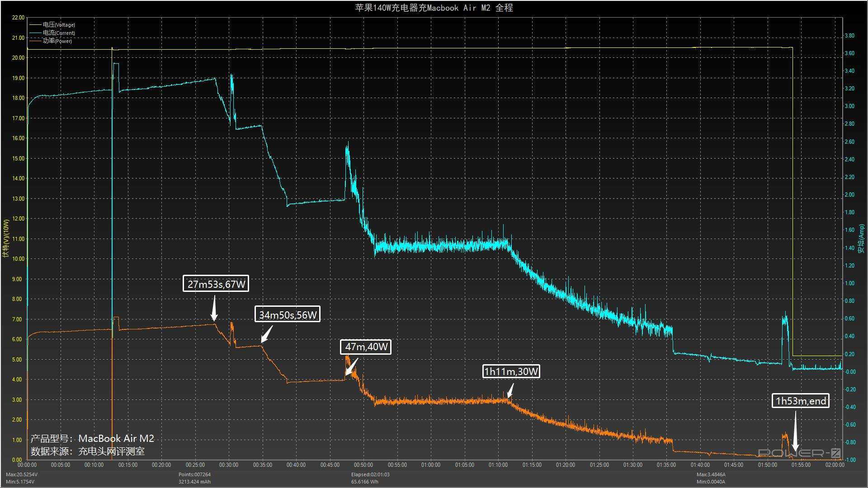Image resolution: width=868 pixels, height=488 pixels.
Task: Click the Points:007264 status readout
Action: coord(194,474)
